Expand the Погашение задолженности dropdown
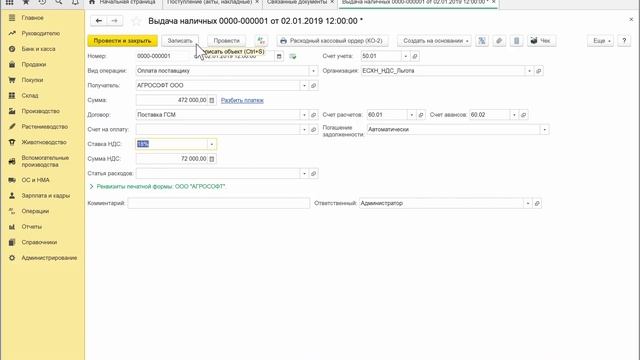This screenshot has width=640, height=360. coord(544,129)
